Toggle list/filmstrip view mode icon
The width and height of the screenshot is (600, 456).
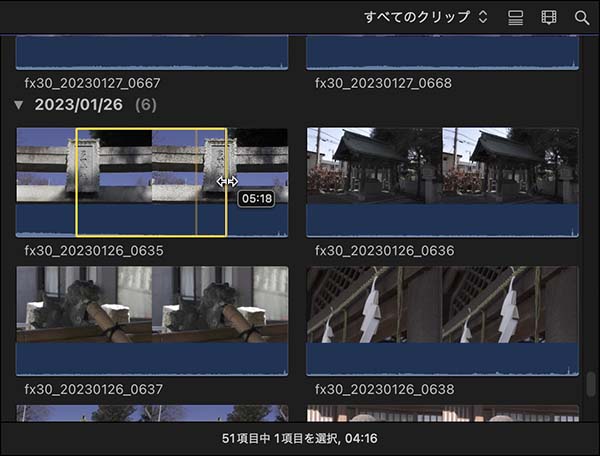(515, 17)
